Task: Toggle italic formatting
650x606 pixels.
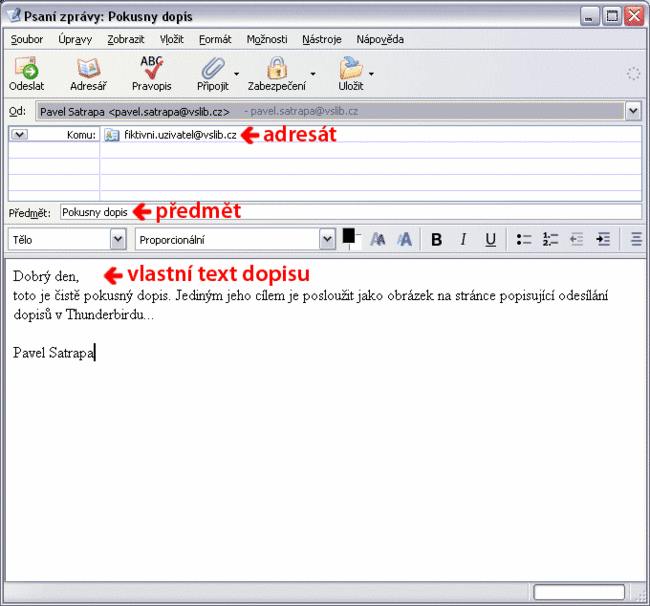Action: click(x=463, y=239)
